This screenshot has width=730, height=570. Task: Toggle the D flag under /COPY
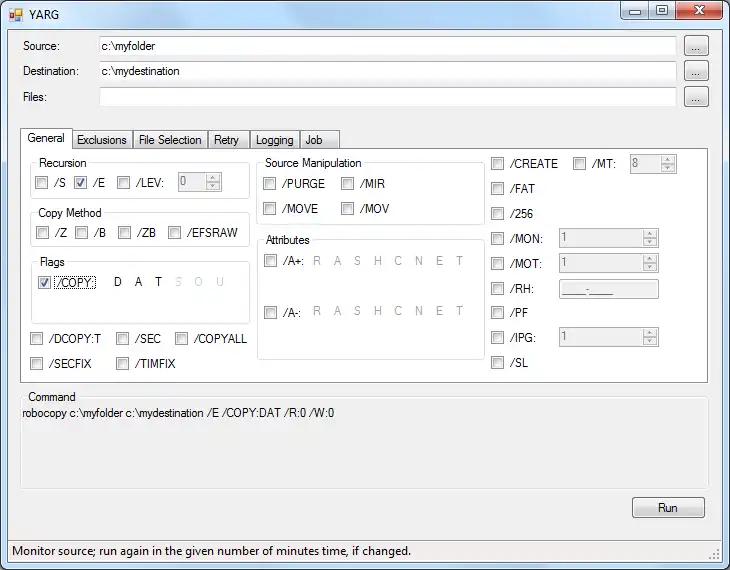pos(118,282)
